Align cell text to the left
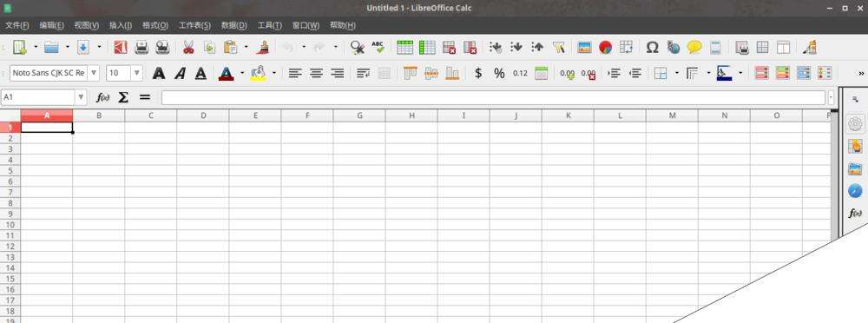 (296, 73)
